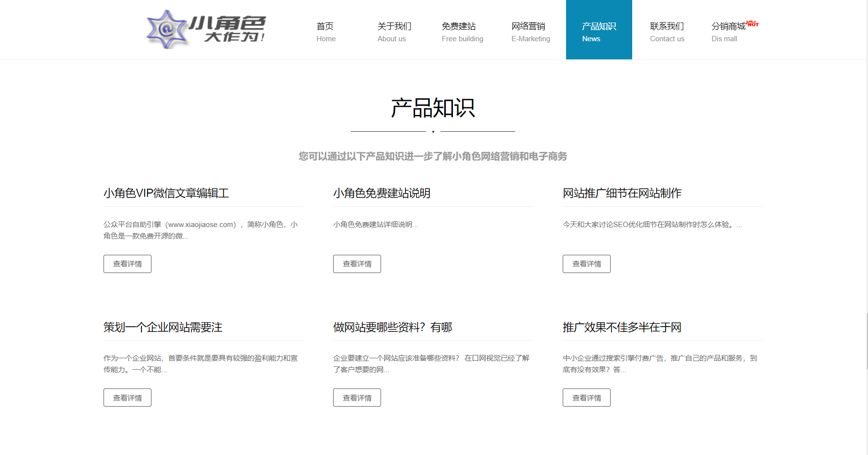Open article 推广效果不佳多半在于网
This screenshot has height=455, width=868.
(622, 327)
